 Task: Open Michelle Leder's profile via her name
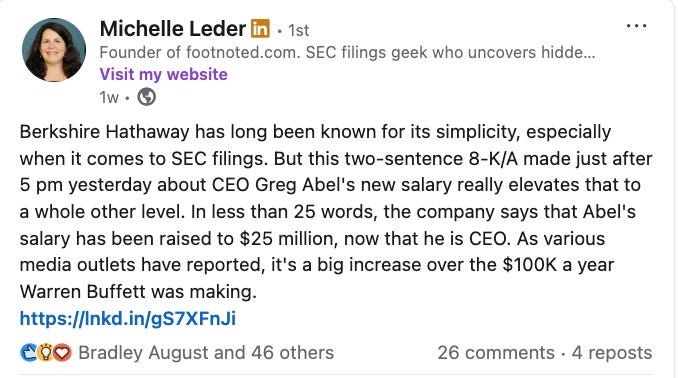(173, 29)
